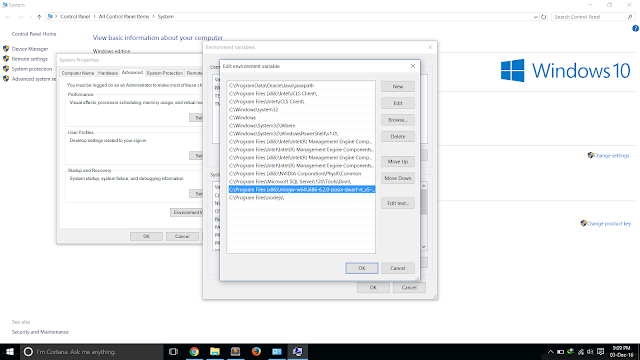The image size is (640, 360).
Task: Open Remote settings link
Action: coord(29,59)
